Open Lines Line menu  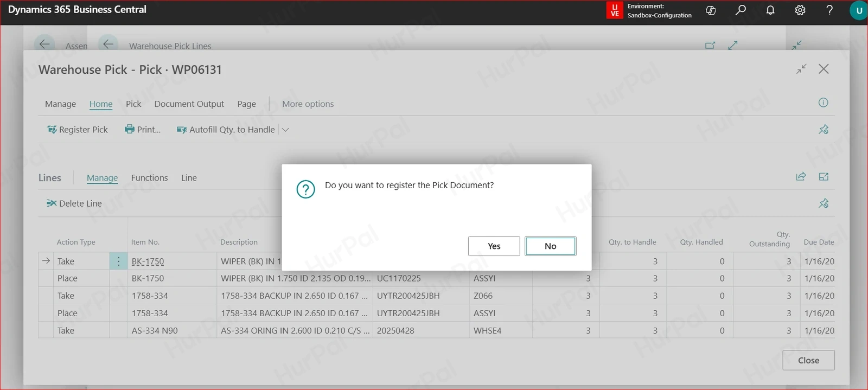pyautogui.click(x=189, y=178)
